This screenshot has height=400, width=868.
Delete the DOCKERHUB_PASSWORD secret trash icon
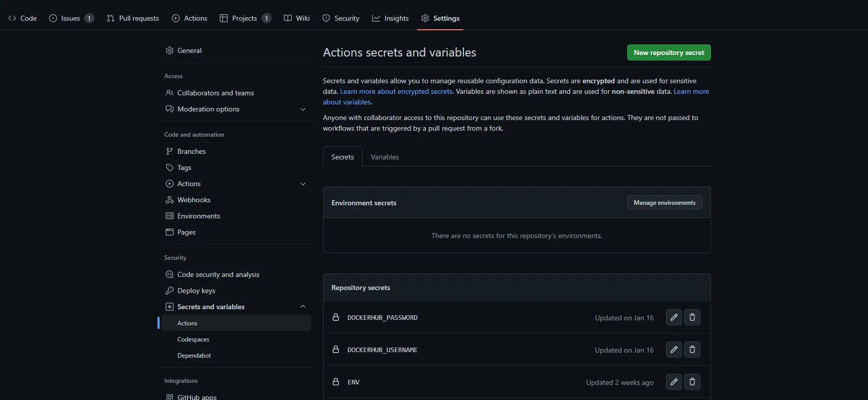tap(692, 317)
